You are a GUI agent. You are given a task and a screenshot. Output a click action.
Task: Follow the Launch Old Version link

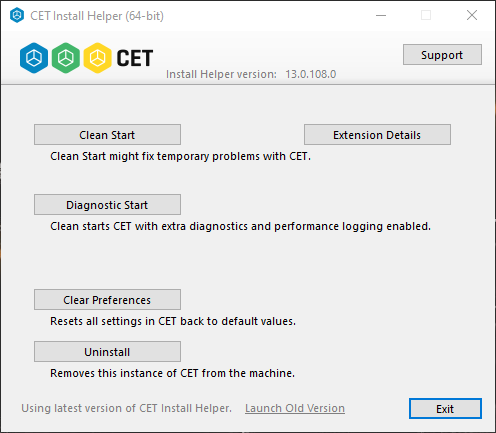coord(295,408)
